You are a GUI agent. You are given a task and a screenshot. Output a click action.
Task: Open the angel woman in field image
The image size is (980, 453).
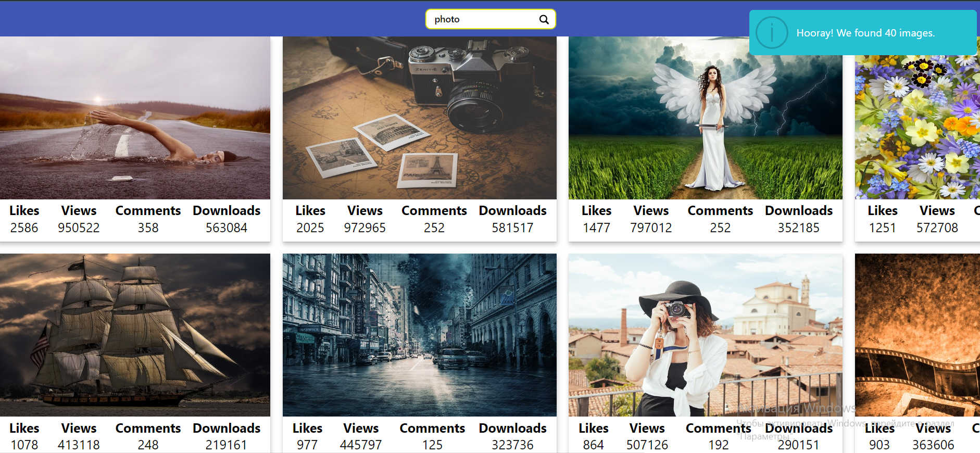[x=706, y=118]
